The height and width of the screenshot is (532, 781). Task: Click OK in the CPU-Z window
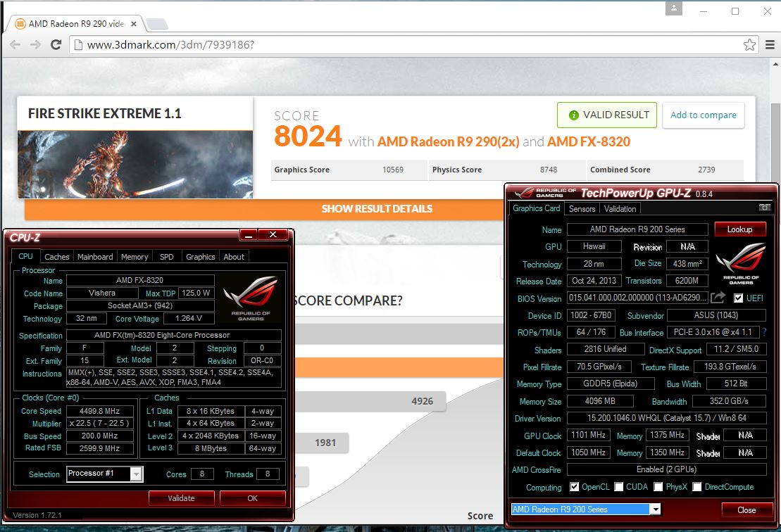coord(253,498)
